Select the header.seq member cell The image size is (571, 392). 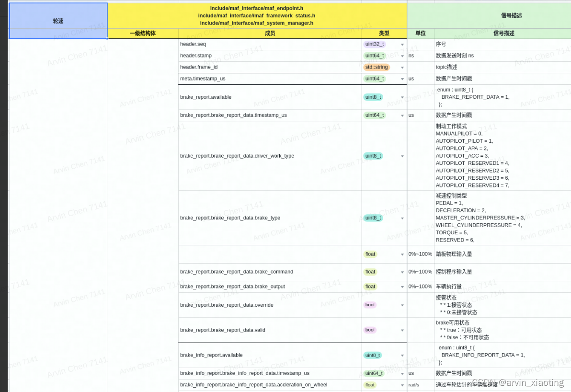(x=270, y=44)
